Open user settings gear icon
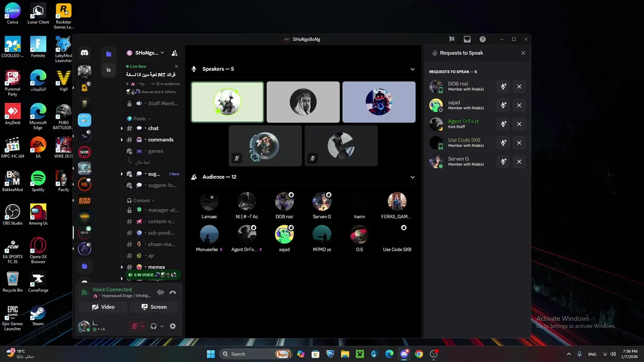The image size is (644, 362). click(173, 326)
